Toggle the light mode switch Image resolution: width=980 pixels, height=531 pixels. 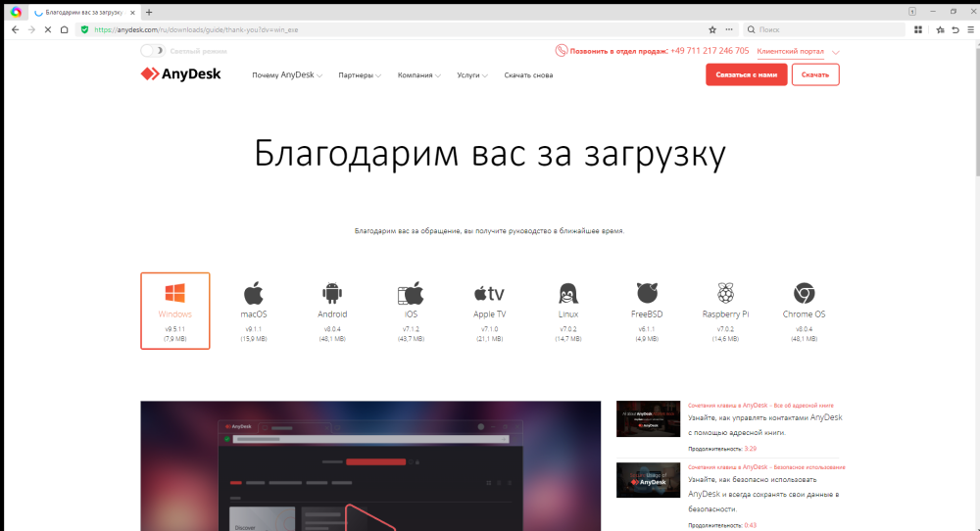(153, 51)
